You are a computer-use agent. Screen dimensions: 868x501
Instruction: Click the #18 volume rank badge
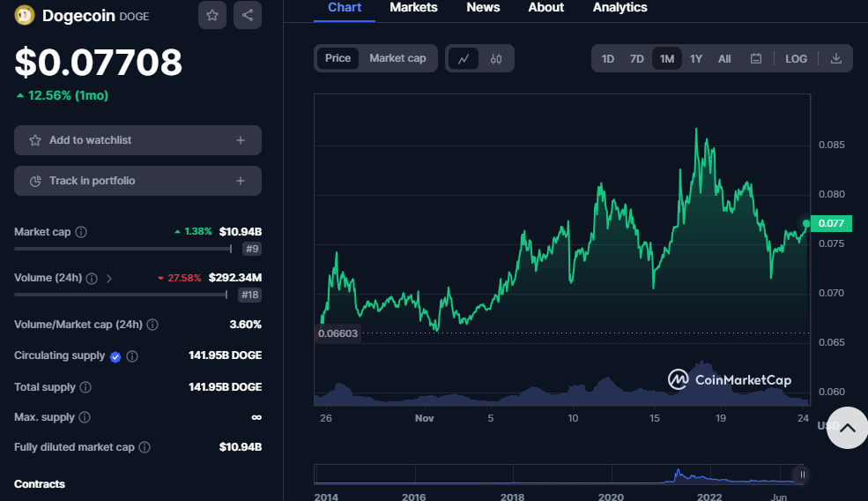tap(249, 295)
